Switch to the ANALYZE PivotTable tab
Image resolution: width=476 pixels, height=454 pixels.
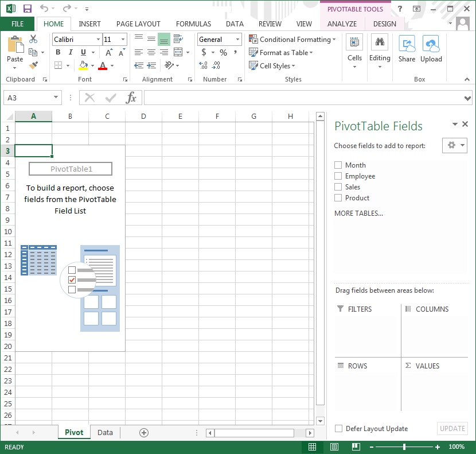point(342,24)
